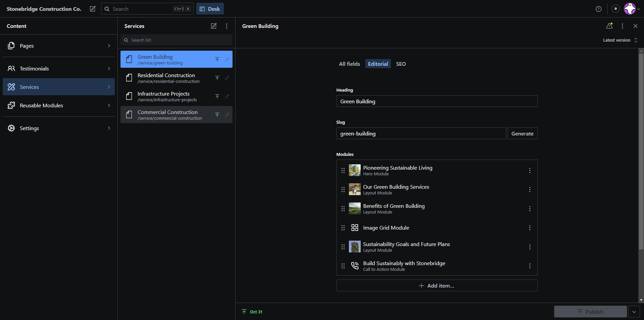Image resolution: width=644 pixels, height=320 pixels.
Task: Click the drag handle for Image Grid Module
Action: coord(343,228)
